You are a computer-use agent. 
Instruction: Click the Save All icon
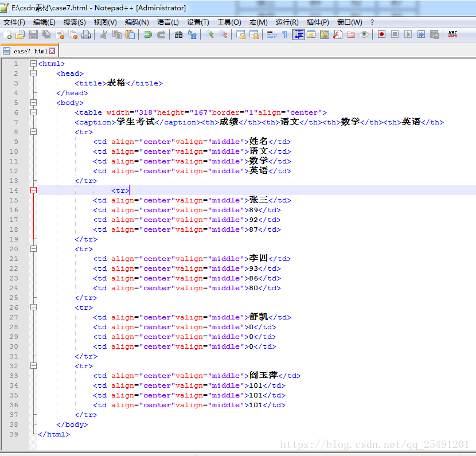(46, 34)
